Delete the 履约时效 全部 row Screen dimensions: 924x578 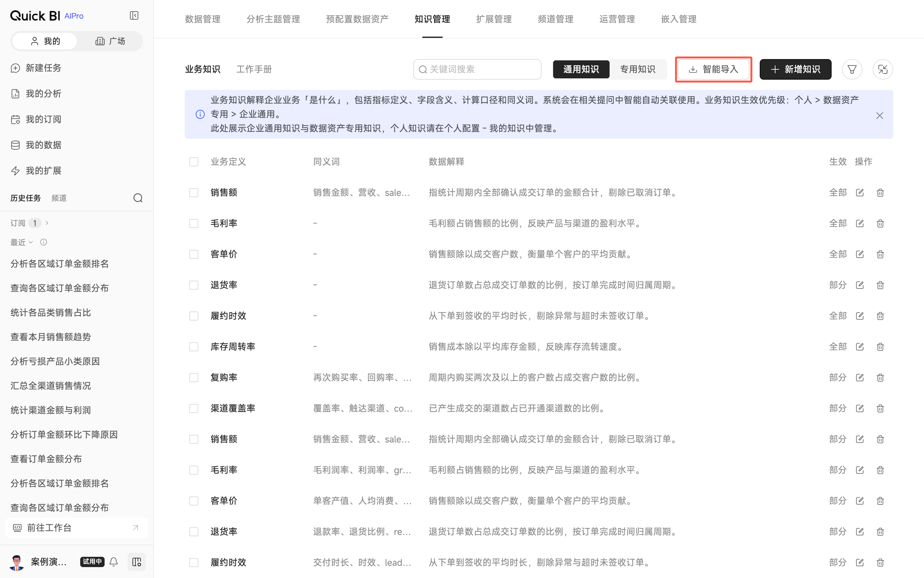(x=880, y=316)
